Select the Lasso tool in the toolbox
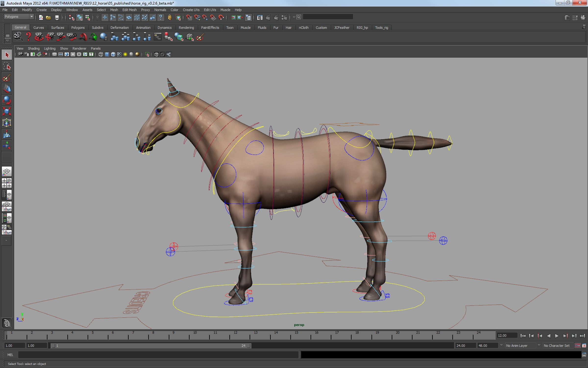This screenshot has width=588, height=368. (x=7, y=66)
